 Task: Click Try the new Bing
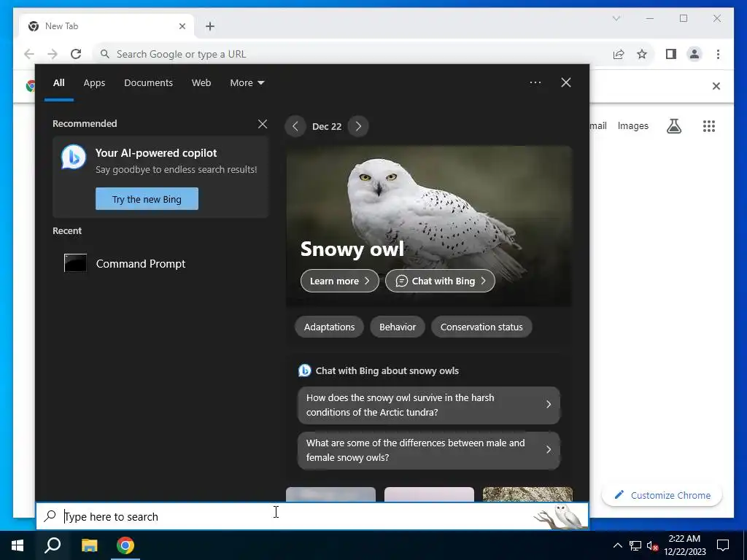click(x=147, y=199)
